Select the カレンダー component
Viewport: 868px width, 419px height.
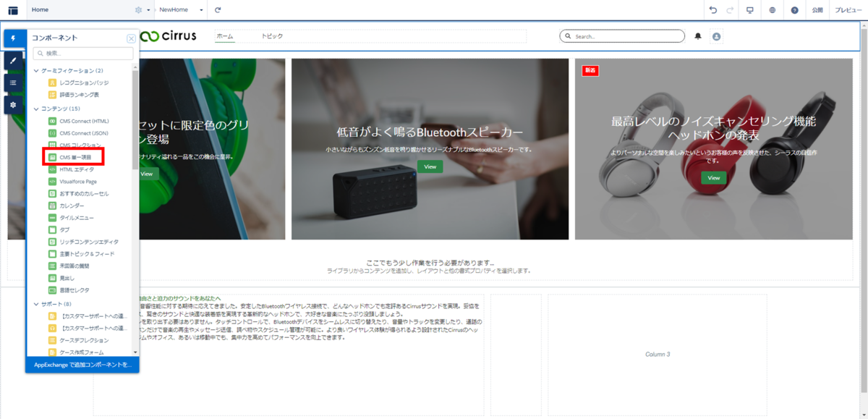click(x=66, y=206)
